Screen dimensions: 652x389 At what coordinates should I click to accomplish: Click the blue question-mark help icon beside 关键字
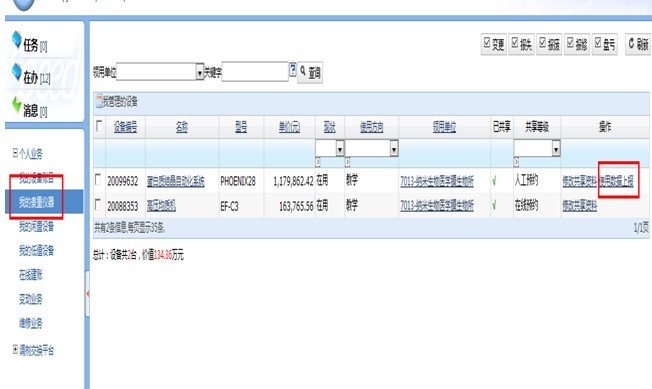pos(293,69)
